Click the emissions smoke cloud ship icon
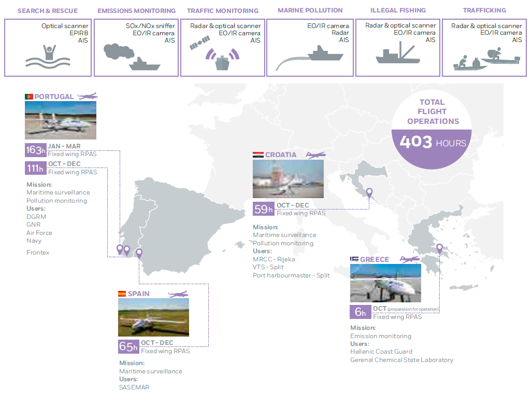 click(x=132, y=57)
